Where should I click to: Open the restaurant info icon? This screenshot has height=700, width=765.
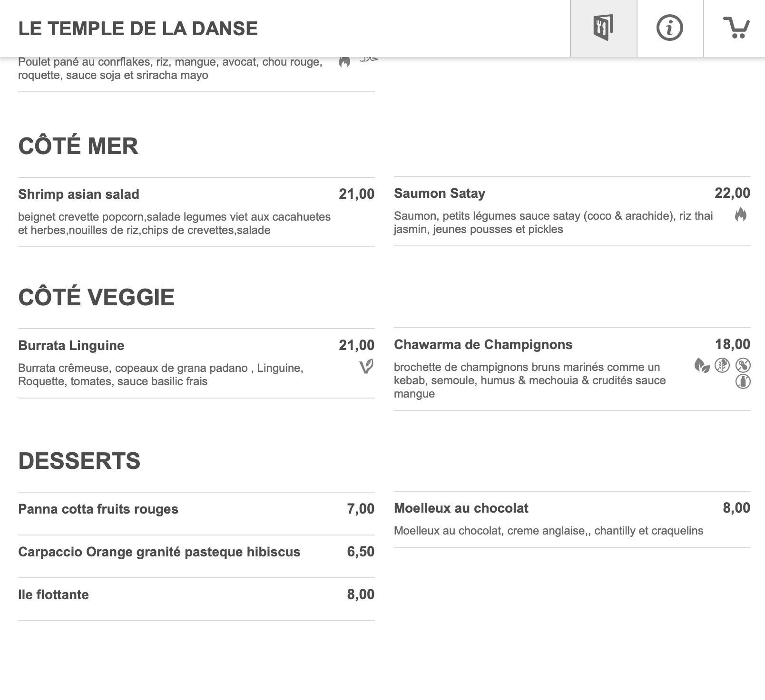point(670,28)
